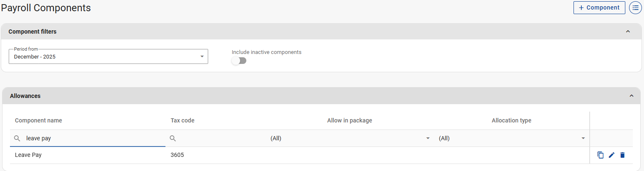The height and width of the screenshot is (171, 644).
Task: Open the list view menu icon
Action: click(x=635, y=8)
